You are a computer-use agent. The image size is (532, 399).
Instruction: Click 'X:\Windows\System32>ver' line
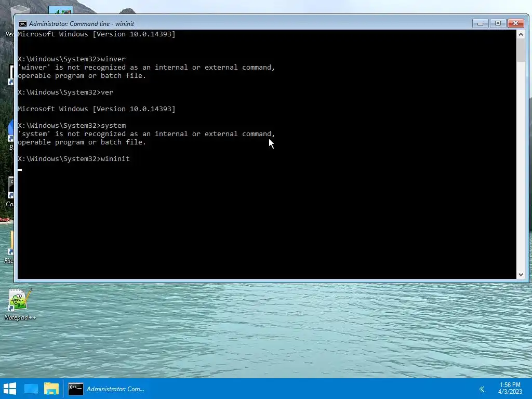pos(65,92)
